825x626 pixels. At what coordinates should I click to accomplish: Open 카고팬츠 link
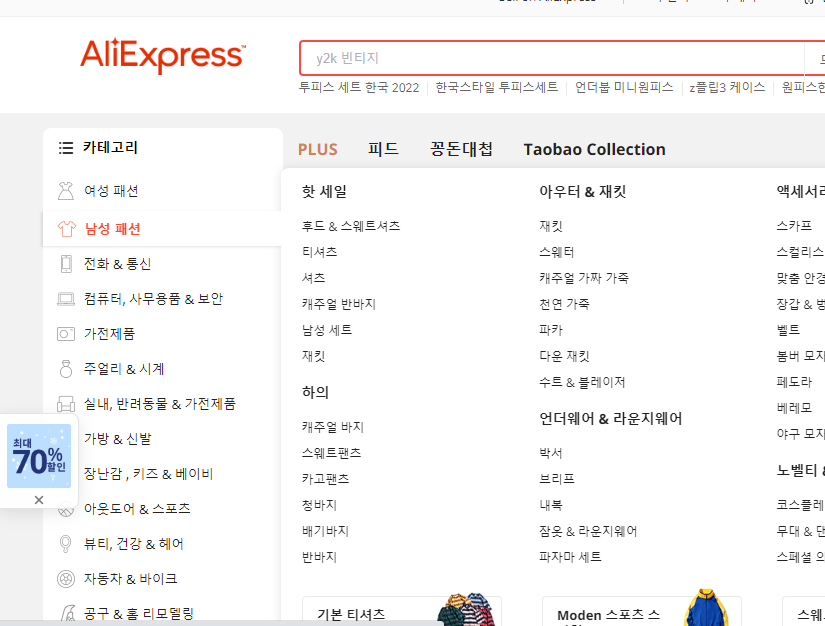click(x=325, y=479)
